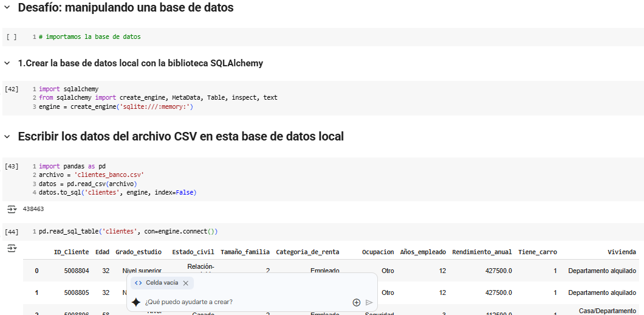Click the row index 1 in the table

[36, 292]
